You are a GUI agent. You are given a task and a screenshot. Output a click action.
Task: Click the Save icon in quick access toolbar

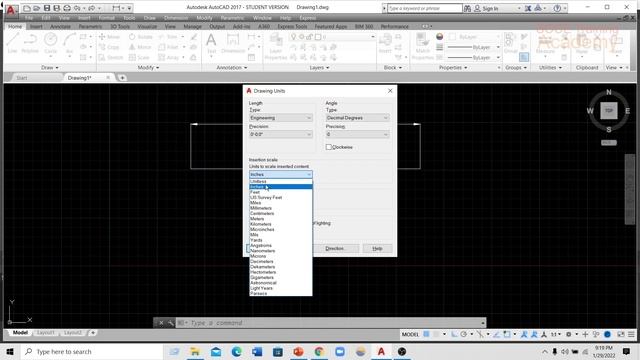pos(47,8)
